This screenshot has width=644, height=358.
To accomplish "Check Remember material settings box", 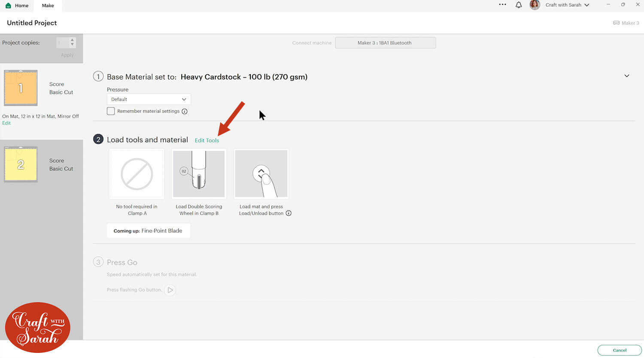I will click(x=111, y=111).
